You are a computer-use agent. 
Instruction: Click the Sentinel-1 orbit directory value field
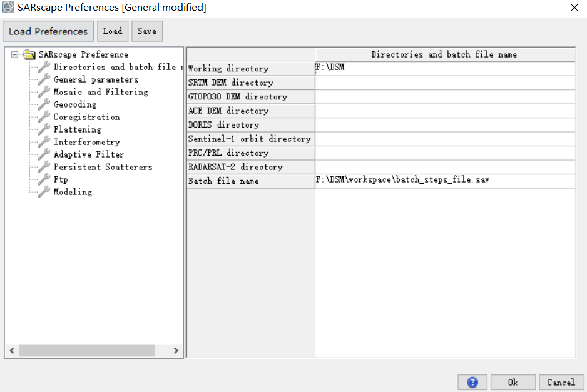[x=445, y=139]
